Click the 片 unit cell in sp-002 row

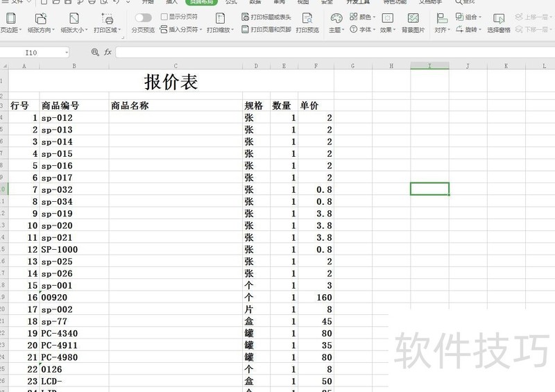(x=256, y=309)
